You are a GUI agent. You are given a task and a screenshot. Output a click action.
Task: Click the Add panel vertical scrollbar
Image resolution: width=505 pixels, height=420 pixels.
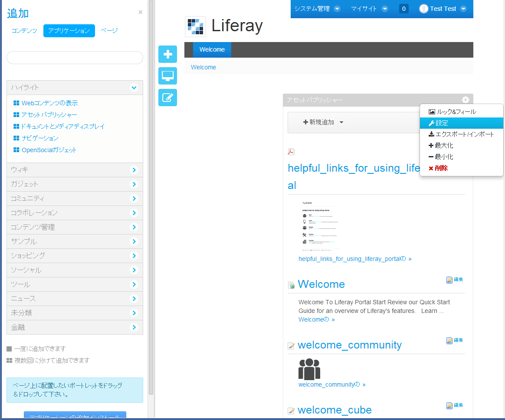tap(151, 197)
